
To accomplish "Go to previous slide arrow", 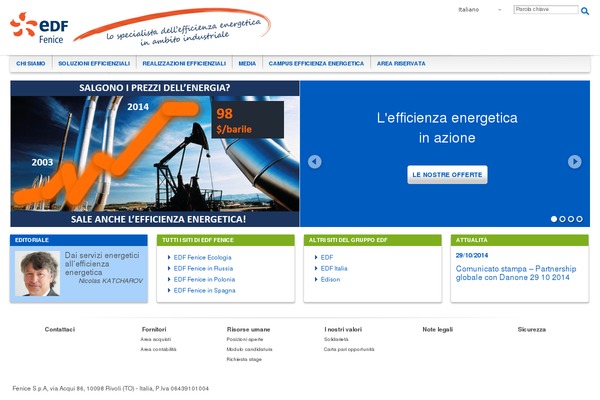I will coord(315,162).
